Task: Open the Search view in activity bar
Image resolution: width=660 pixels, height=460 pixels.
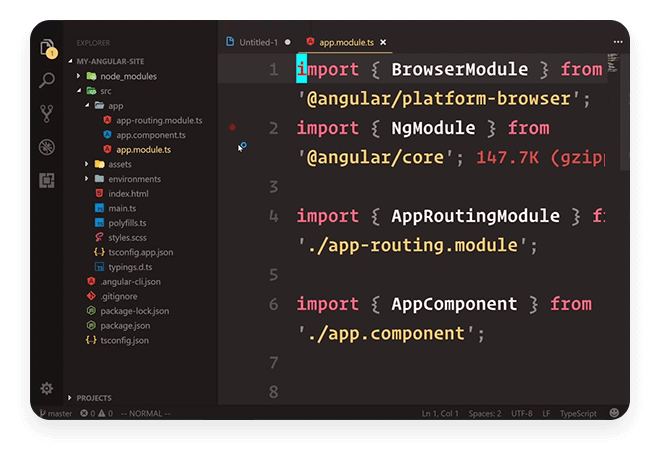Action: (x=47, y=80)
